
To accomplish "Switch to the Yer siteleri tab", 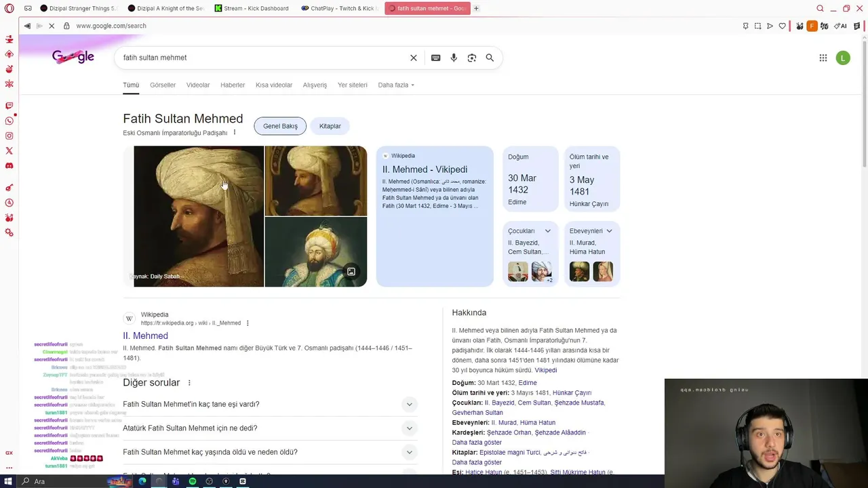I will (x=353, y=85).
